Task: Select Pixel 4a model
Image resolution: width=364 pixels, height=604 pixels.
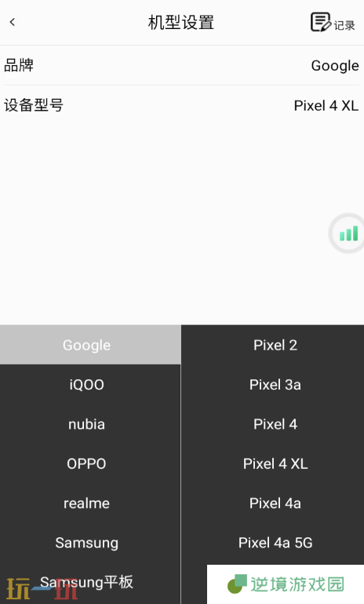Action: point(275,503)
